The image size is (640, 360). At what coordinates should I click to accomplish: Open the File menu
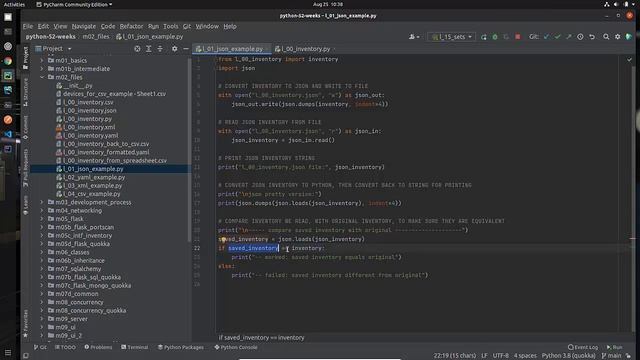(28, 26)
